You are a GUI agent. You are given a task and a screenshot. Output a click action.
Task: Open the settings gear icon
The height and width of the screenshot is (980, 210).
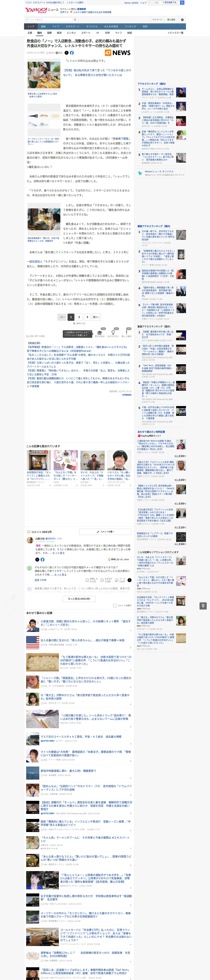(x=182, y=20)
